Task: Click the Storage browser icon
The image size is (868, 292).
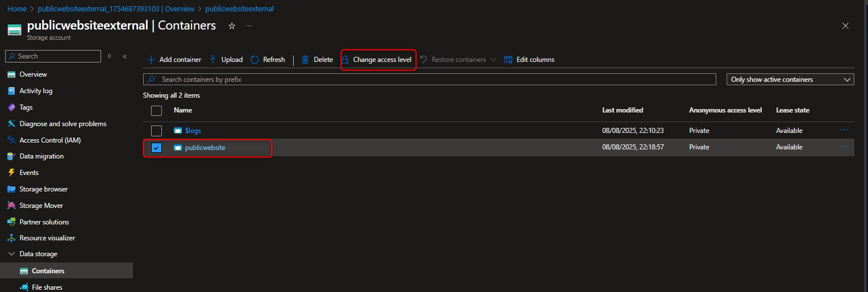Action: 11,189
